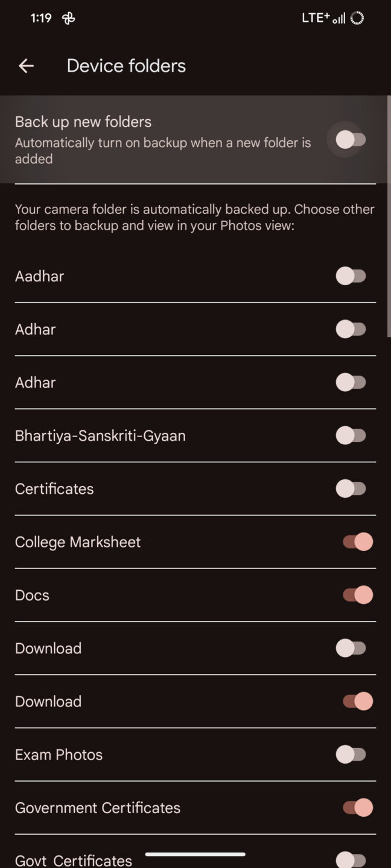Toggle the Govt Certificates switch

351,859
